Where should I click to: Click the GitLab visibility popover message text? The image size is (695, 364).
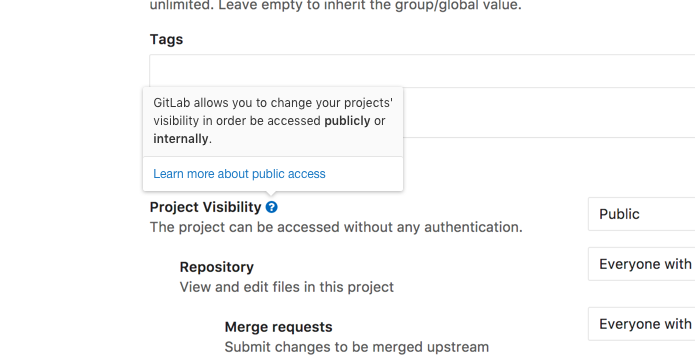click(273, 121)
